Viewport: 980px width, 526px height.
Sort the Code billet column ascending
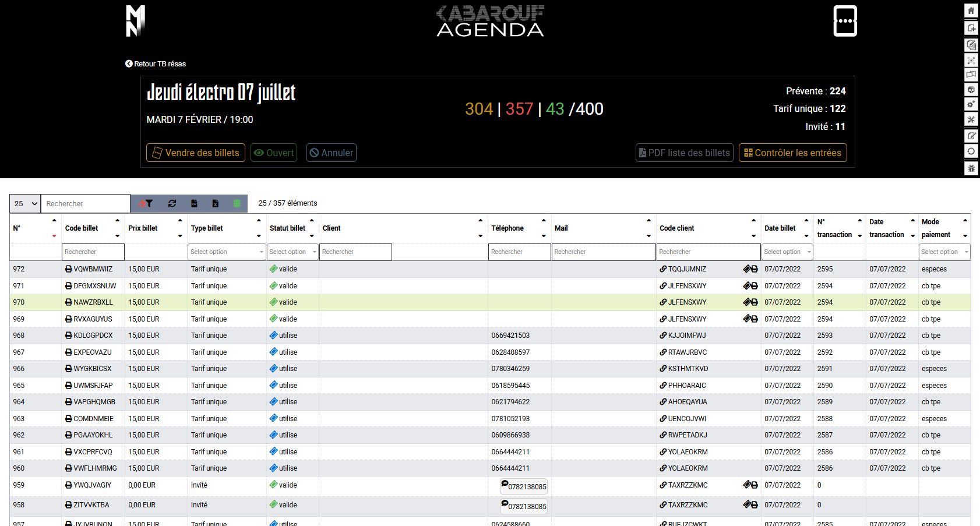click(117, 221)
